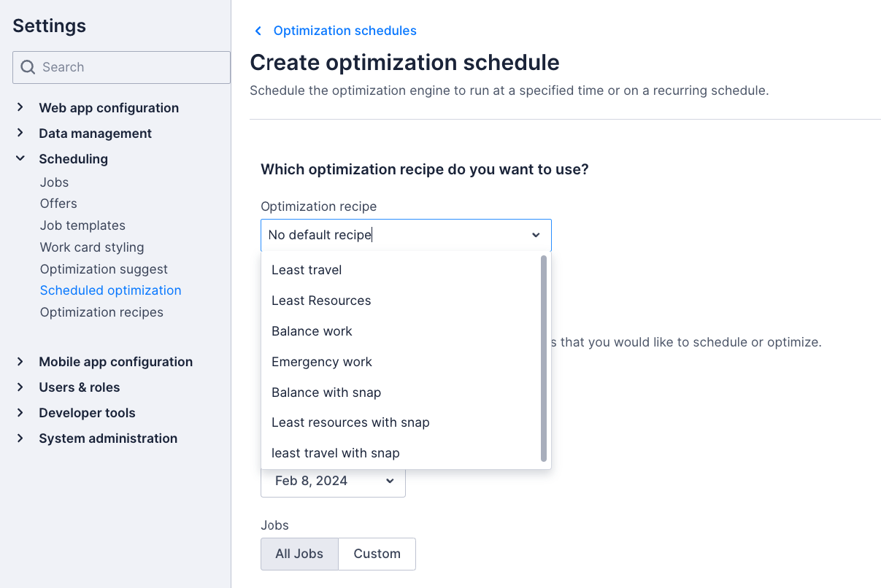
Task: Choose Emergency work from the recipe list
Action: (x=322, y=361)
